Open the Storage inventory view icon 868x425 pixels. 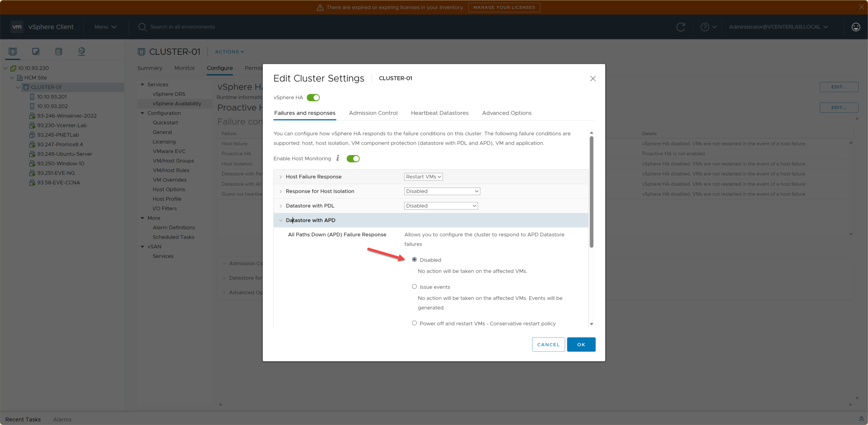tap(59, 52)
